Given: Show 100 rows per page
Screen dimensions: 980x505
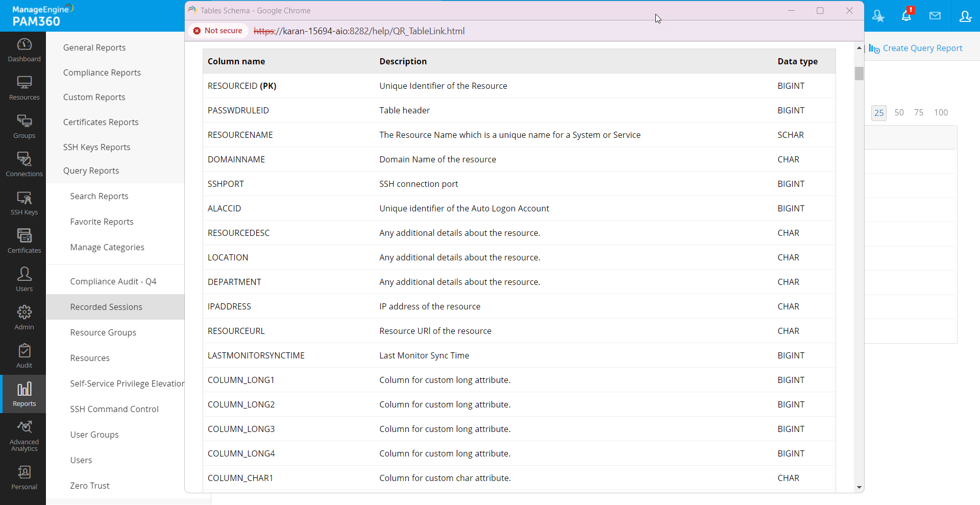Looking at the screenshot, I should click(941, 112).
